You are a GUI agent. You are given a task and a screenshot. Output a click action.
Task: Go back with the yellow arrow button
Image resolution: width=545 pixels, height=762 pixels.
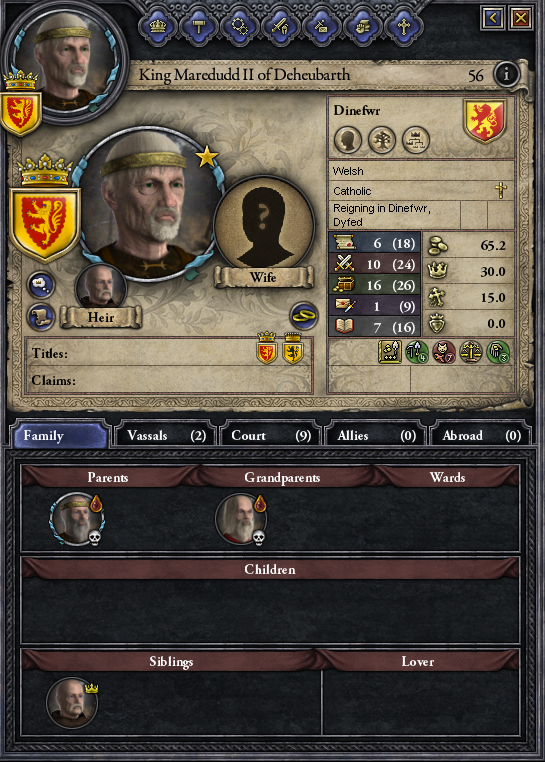click(x=493, y=18)
